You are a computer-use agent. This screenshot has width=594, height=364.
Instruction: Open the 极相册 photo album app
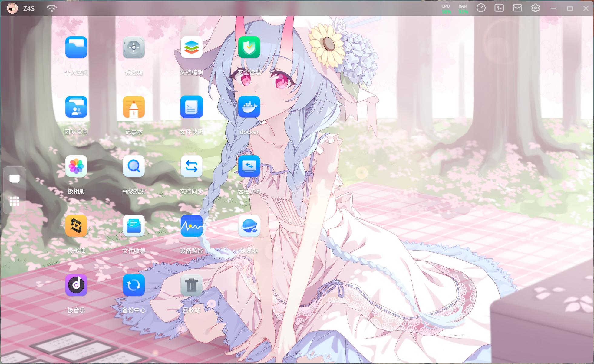coord(76,166)
